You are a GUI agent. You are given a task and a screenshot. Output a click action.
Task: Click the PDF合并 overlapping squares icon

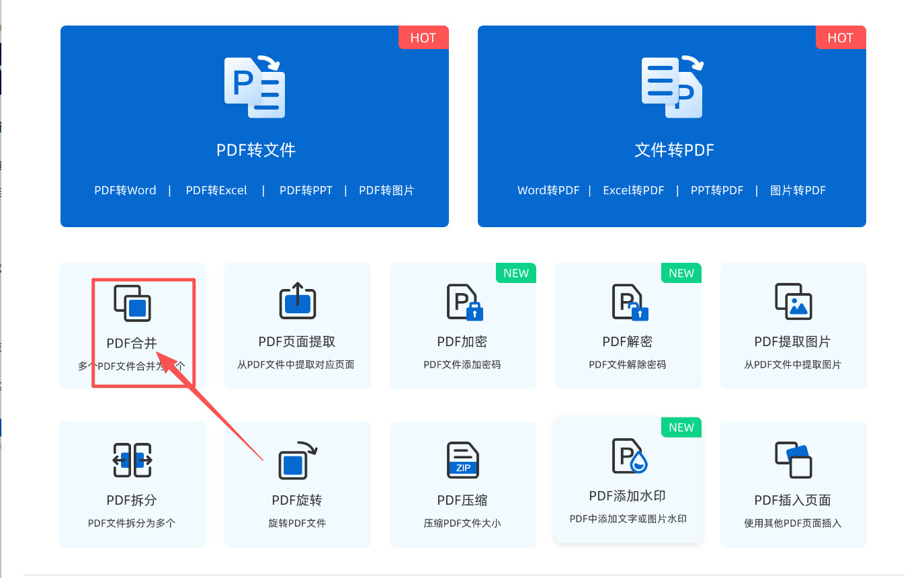pos(132,303)
